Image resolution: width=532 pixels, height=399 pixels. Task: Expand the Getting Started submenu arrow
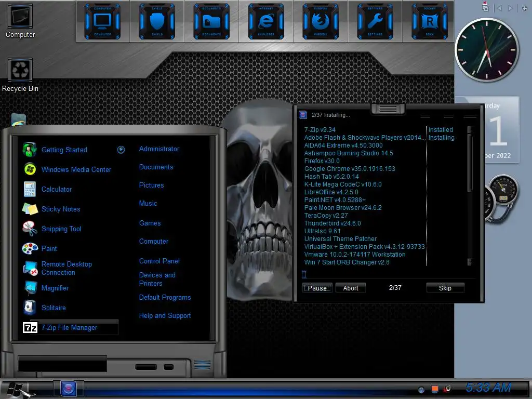point(121,150)
